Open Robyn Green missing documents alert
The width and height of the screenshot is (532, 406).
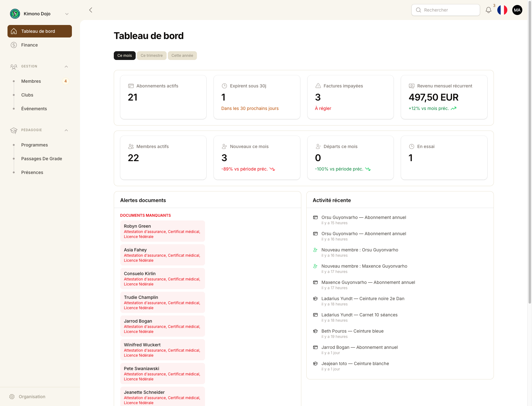[x=163, y=231]
